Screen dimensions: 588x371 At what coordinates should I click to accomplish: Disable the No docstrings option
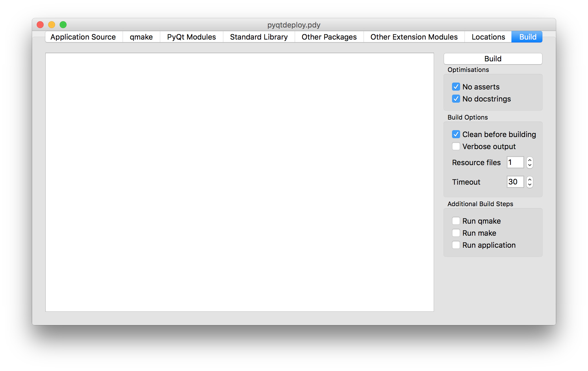click(x=456, y=99)
